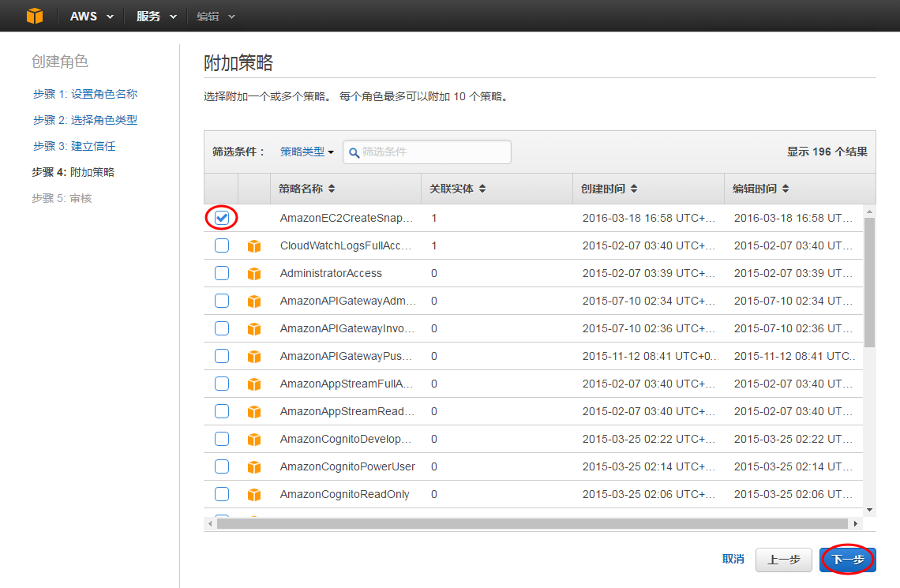Click the vertical scrollbar thumb of policy list
900x588 pixels.
point(869,283)
